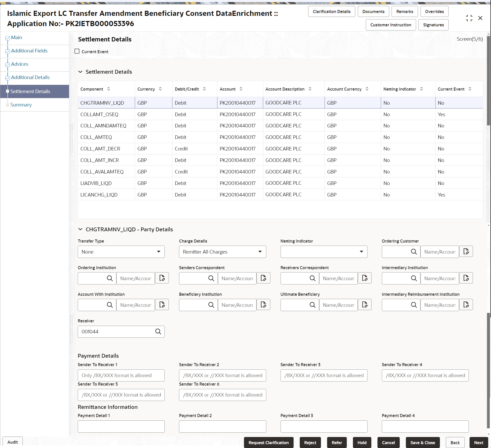
Task: Click the Ordering Customer search icon
Action: point(414,252)
